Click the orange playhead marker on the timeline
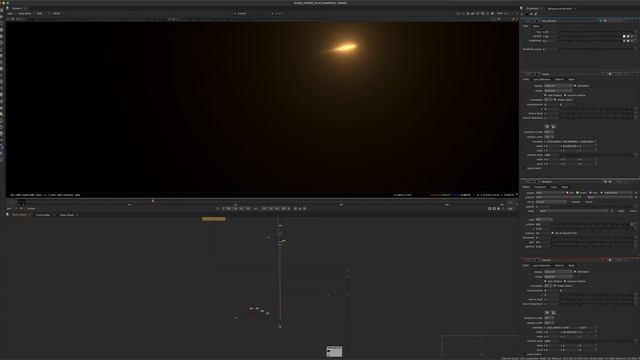This screenshot has width=640, height=360. point(153,201)
